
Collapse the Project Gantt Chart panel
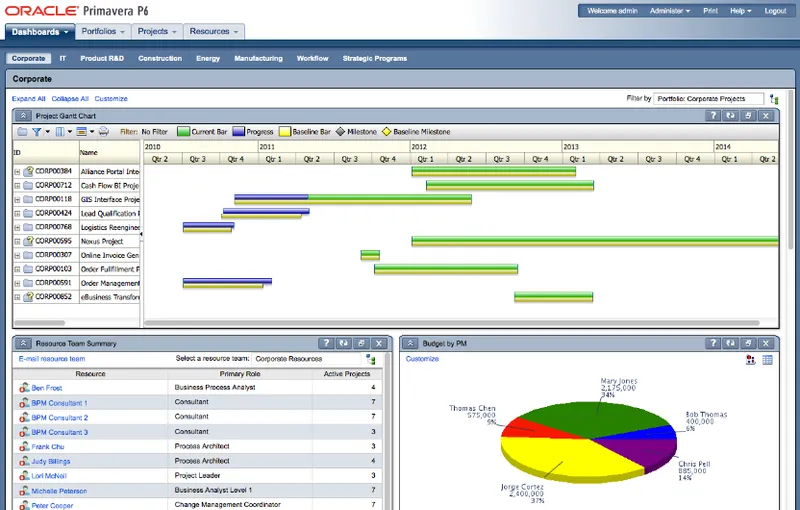[23, 116]
